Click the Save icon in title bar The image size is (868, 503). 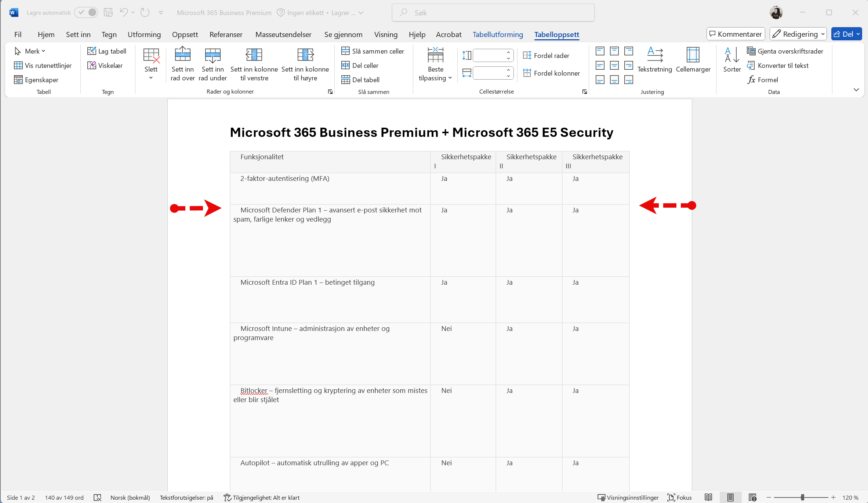pos(108,12)
